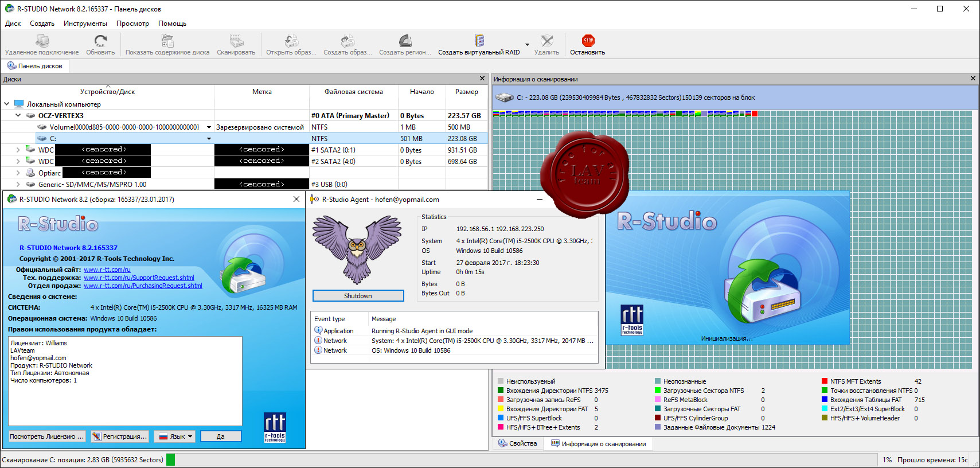Expand the second WDC drive node
The image size is (980, 468).
point(18,161)
